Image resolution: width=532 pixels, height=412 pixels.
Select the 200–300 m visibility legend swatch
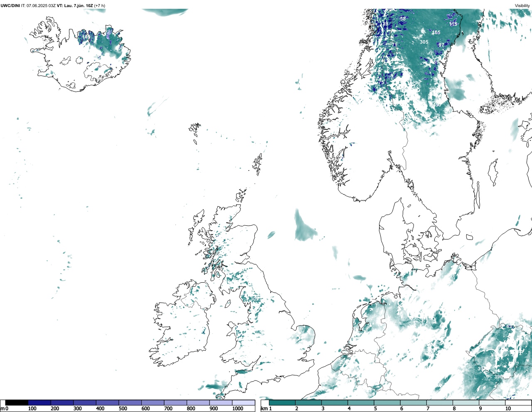[x=62, y=402]
